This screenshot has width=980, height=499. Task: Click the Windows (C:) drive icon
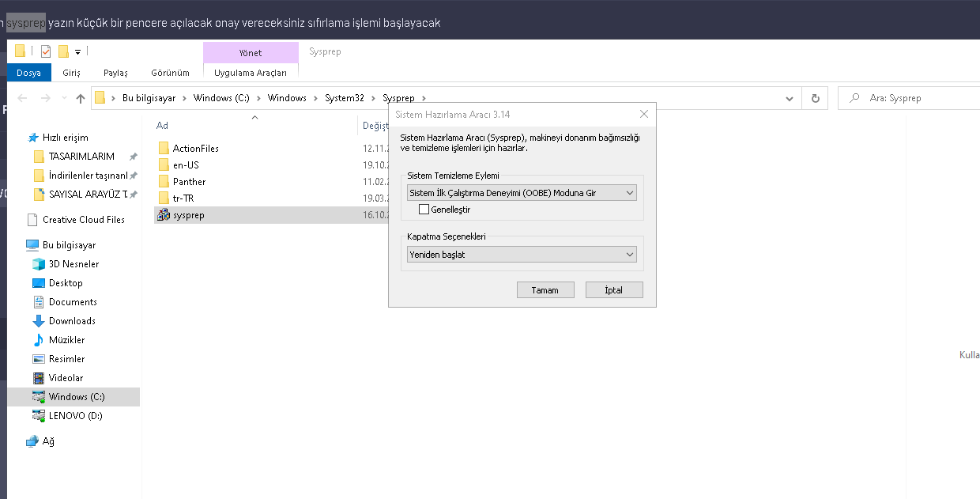[39, 397]
